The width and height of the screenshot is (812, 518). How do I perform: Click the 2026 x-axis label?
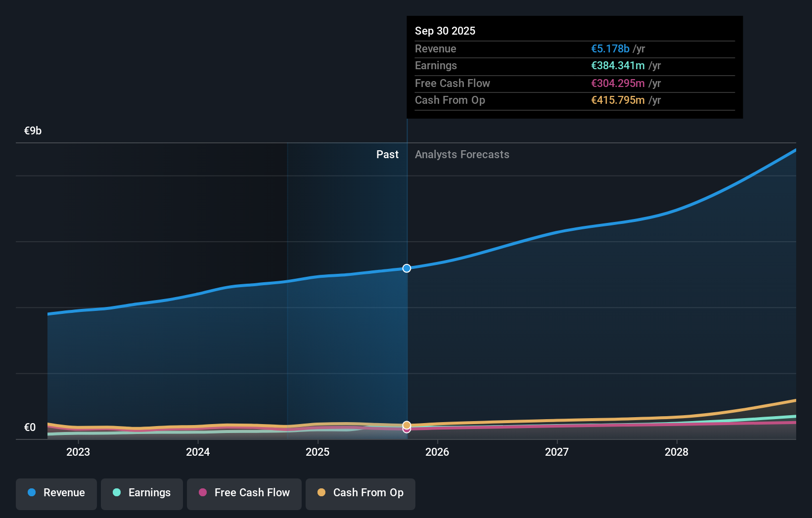click(x=437, y=452)
